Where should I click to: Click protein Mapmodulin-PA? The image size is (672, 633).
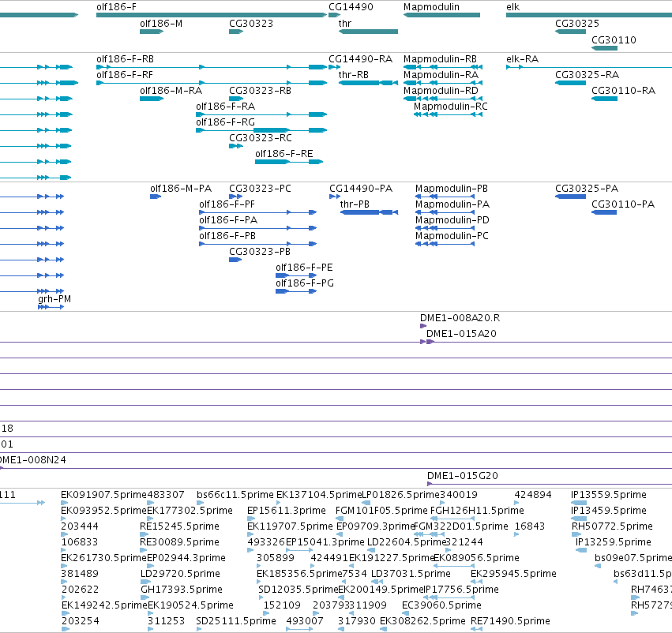click(x=445, y=212)
